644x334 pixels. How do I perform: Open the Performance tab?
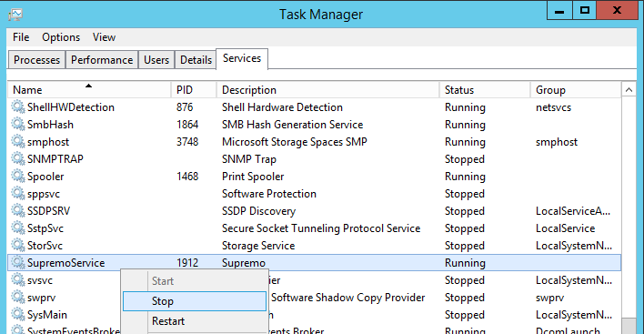(102, 60)
